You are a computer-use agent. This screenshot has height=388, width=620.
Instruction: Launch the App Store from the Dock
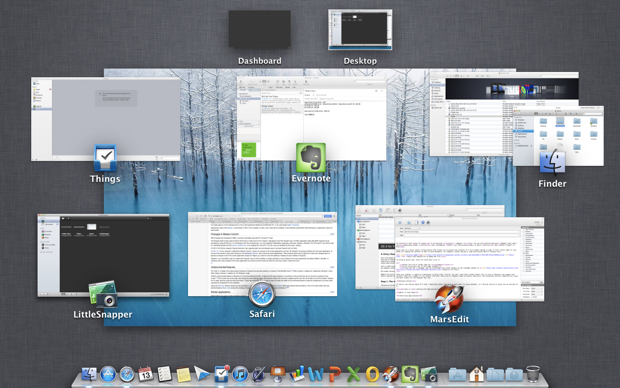tap(108, 374)
